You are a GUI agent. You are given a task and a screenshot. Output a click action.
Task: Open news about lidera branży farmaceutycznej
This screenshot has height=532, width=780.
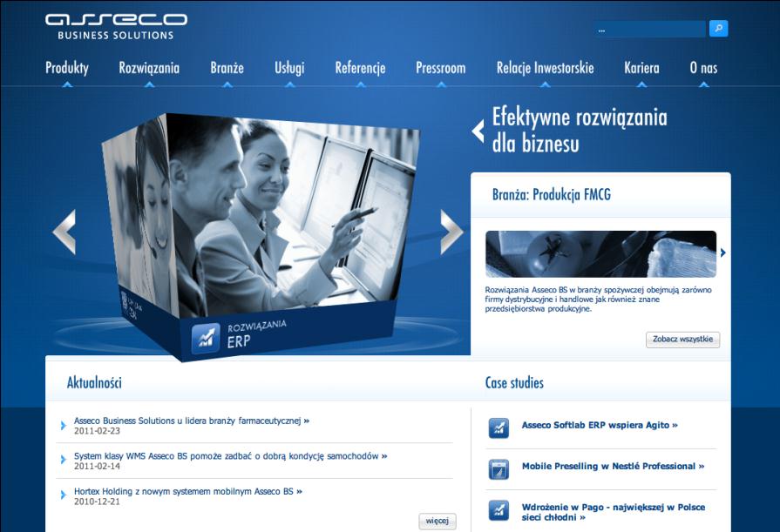coord(192,421)
